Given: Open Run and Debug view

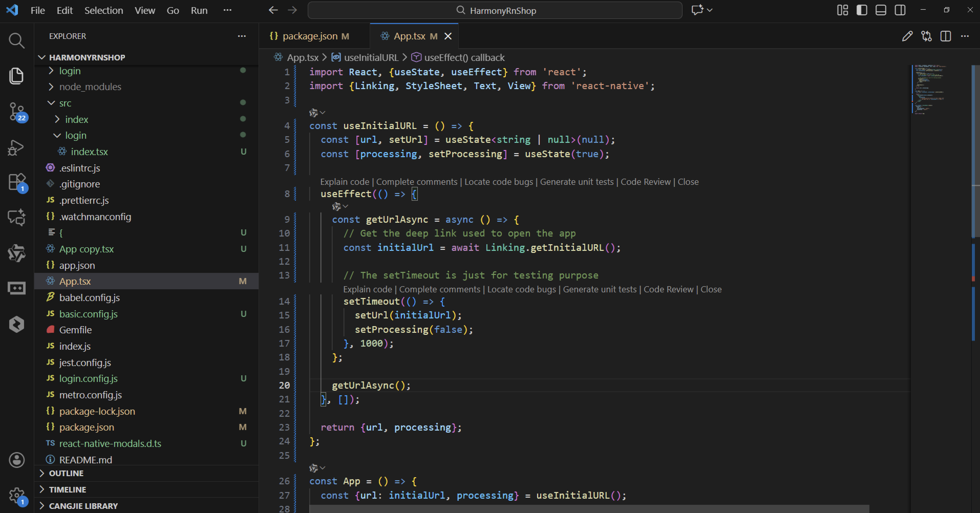Looking at the screenshot, I should coord(16,147).
